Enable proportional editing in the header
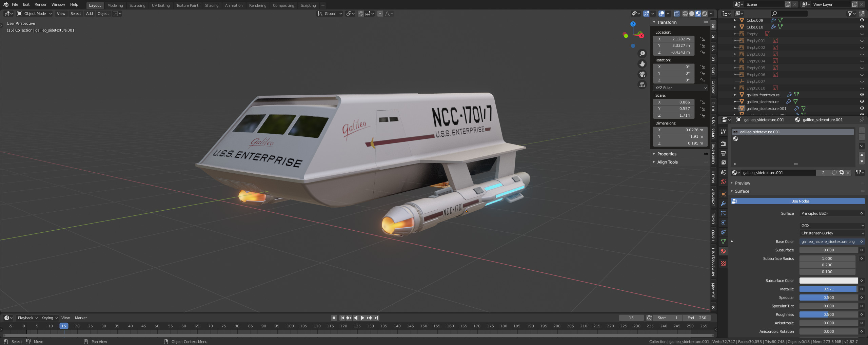 (380, 14)
